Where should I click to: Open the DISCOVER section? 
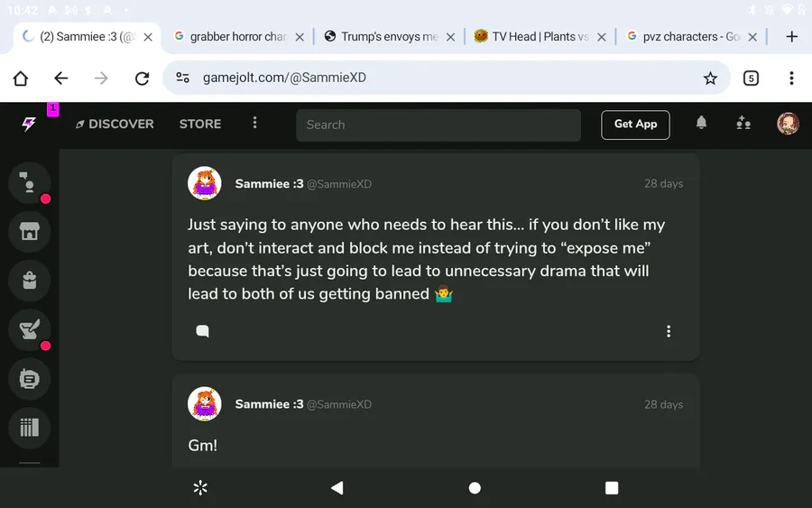(115, 125)
